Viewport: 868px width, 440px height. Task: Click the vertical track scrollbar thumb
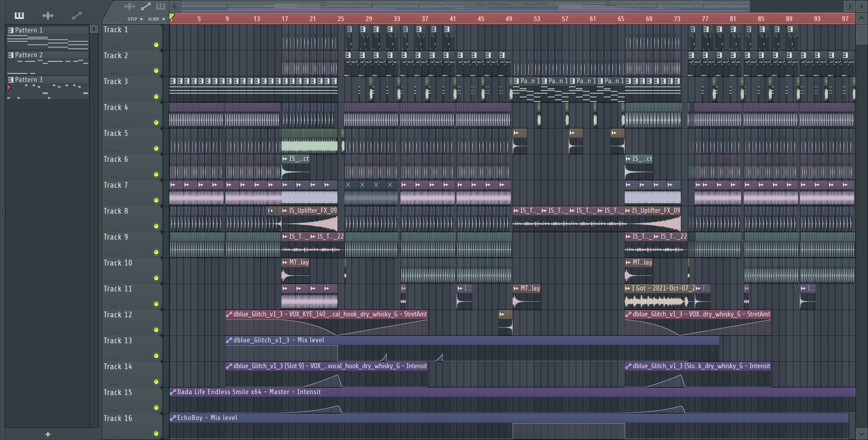(x=862, y=34)
